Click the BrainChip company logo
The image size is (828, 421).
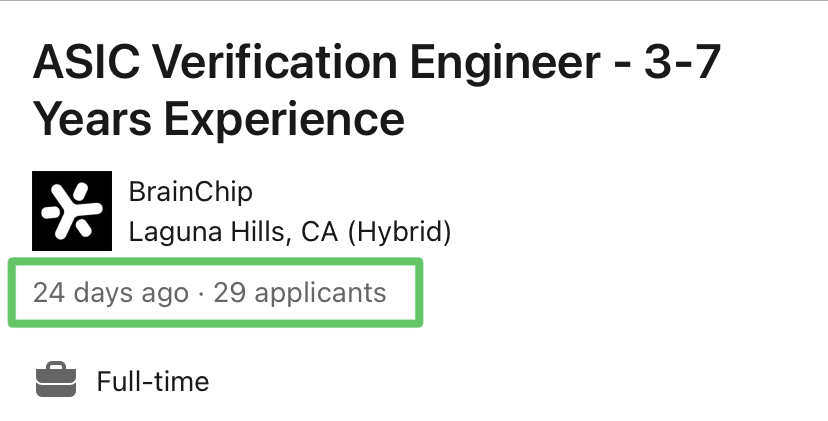(73, 210)
